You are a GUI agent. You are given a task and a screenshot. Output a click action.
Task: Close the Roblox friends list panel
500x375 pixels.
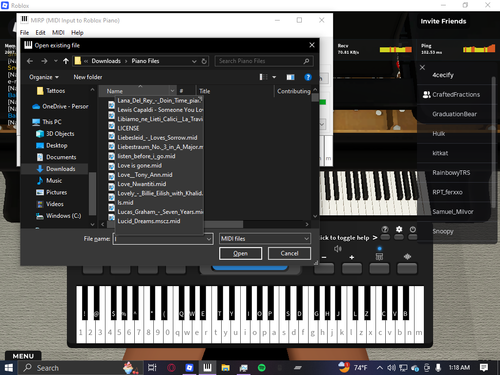[422, 68]
